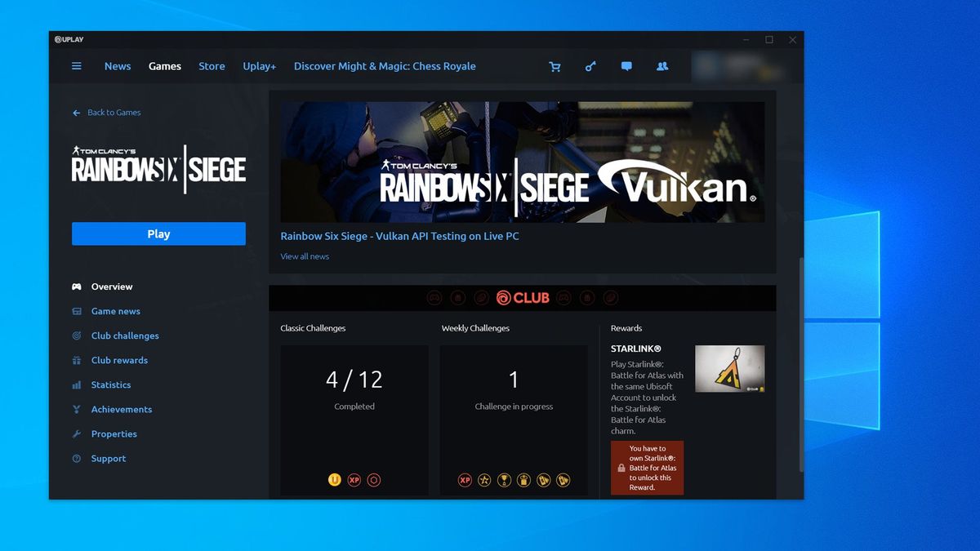Select the Statistics sidebar icon
This screenshot has width=980, height=551.
click(x=77, y=384)
